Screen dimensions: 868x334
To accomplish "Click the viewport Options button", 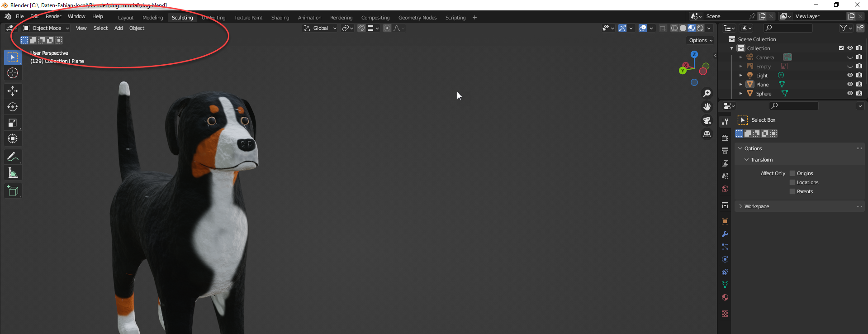I will point(701,40).
